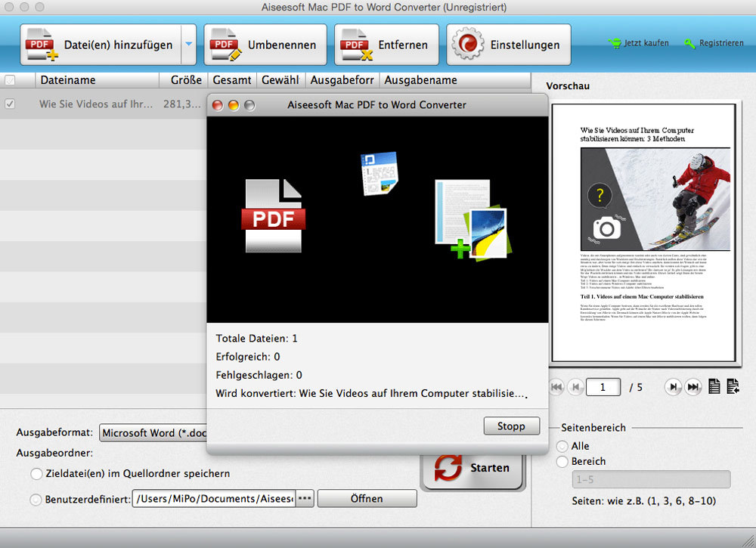Click the Öffnen button
This screenshot has width=756, height=548.
point(367,499)
